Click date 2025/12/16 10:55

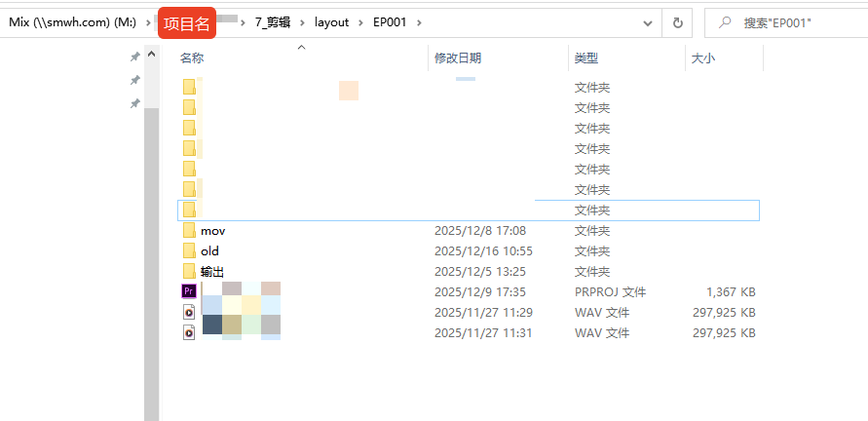tap(483, 251)
